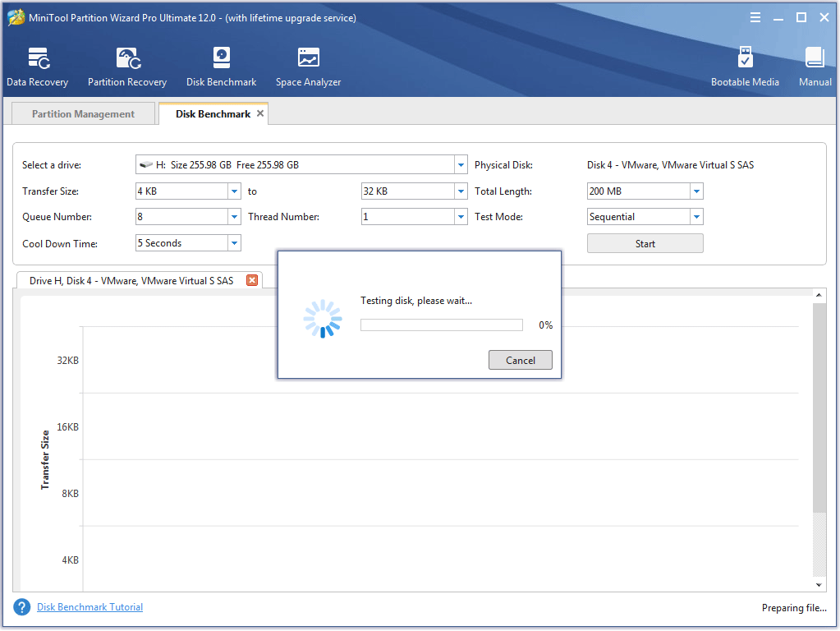Image resolution: width=840 pixels, height=631 pixels.
Task: Click the 16KB axis label
Action: coord(68,426)
